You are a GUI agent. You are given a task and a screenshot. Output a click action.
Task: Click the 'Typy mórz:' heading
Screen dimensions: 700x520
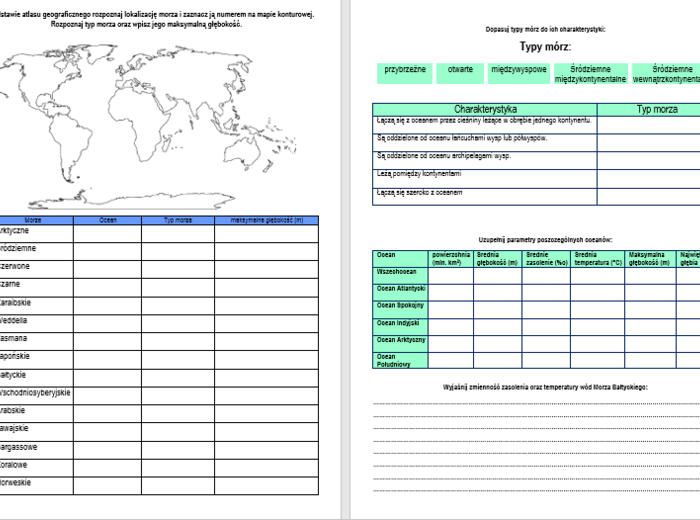pyautogui.click(x=545, y=46)
